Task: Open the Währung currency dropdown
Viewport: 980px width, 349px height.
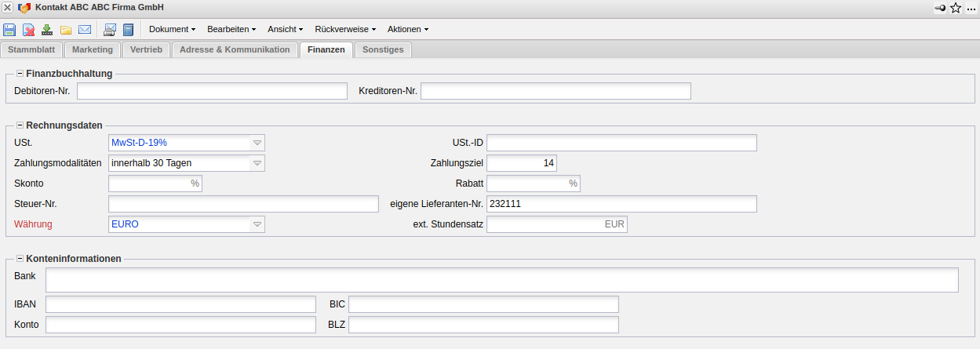Action: [x=257, y=224]
